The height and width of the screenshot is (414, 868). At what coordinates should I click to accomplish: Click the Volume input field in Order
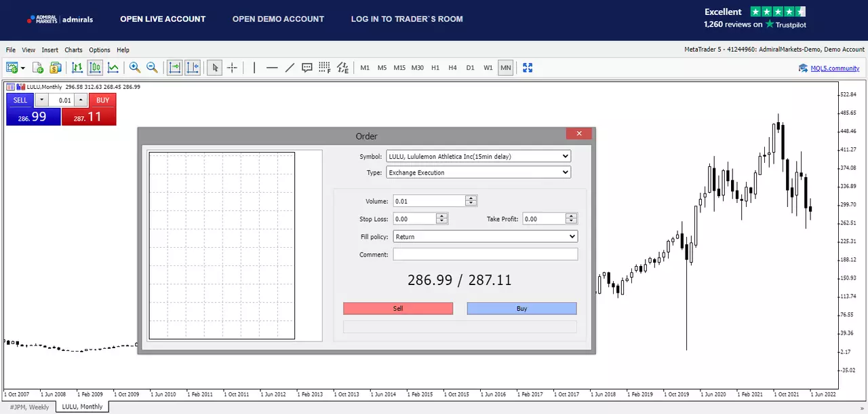(x=429, y=201)
